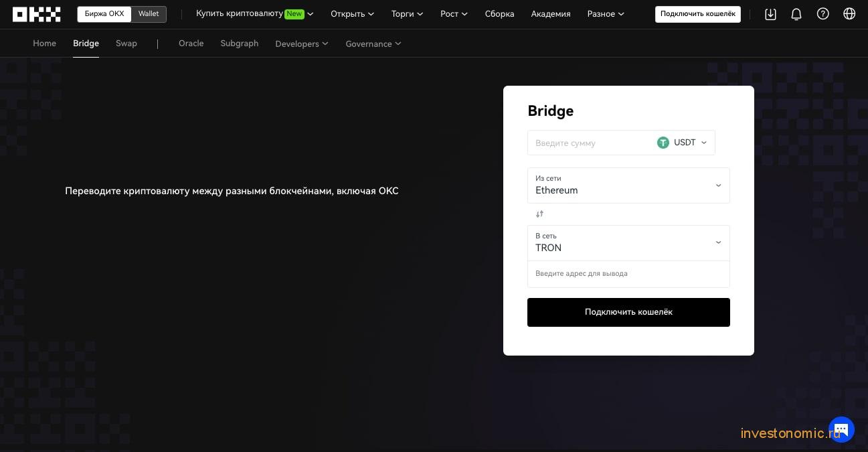The height and width of the screenshot is (452, 868).
Task: Click the USDT Tether coin icon
Action: (x=663, y=143)
